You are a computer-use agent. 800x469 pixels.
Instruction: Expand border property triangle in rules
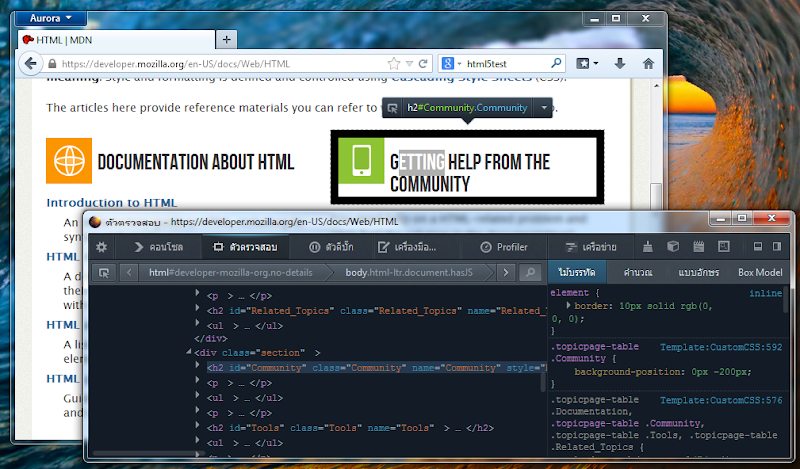click(568, 305)
